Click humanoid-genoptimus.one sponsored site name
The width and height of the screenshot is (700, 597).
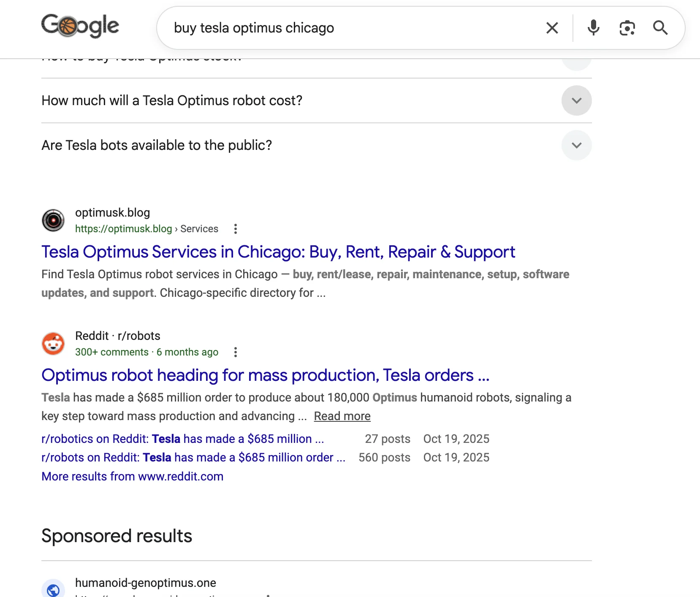pos(146,583)
